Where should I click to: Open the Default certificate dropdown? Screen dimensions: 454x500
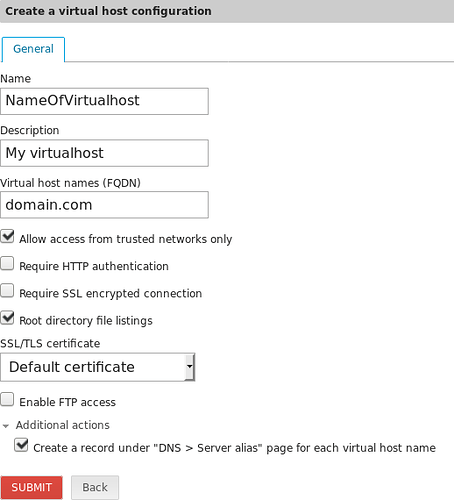coord(98,367)
